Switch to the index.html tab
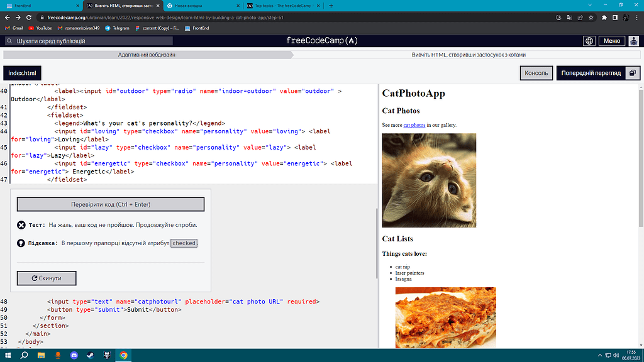Screen dimensions: 644x362 22,72
